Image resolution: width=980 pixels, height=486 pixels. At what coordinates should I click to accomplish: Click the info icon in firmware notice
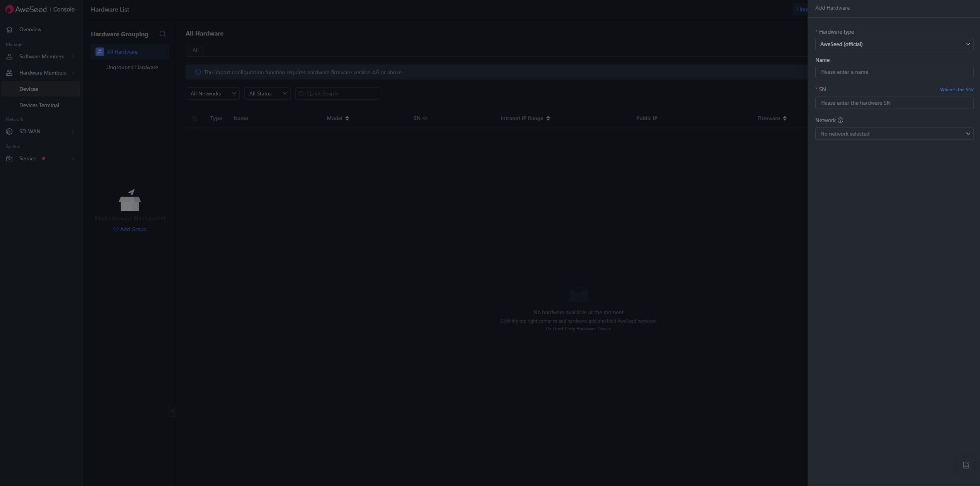pyautogui.click(x=198, y=72)
